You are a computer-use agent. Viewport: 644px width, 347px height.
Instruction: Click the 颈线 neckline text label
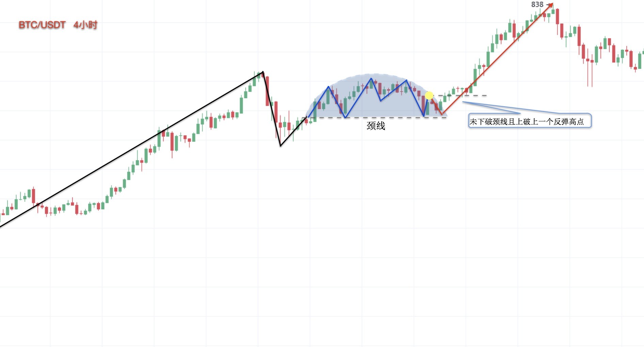coord(376,126)
